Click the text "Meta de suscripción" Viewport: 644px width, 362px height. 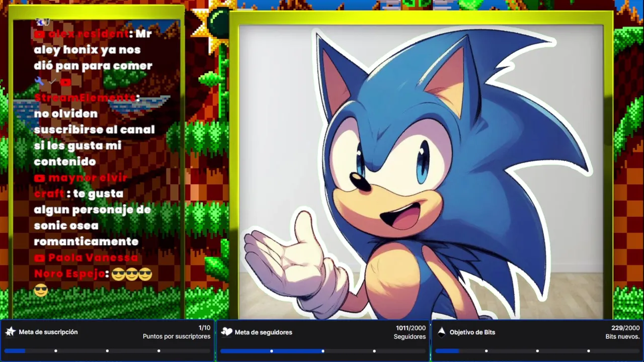coord(48,332)
